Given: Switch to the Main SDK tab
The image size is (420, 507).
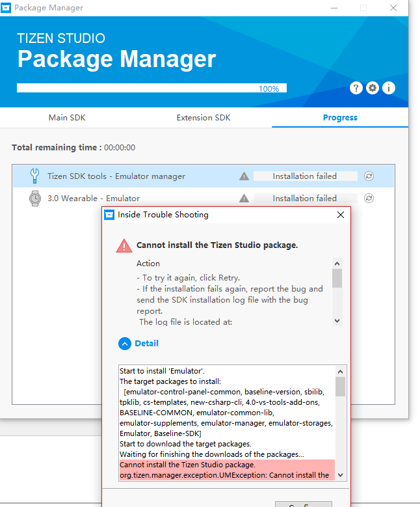Looking at the screenshot, I should (x=67, y=118).
